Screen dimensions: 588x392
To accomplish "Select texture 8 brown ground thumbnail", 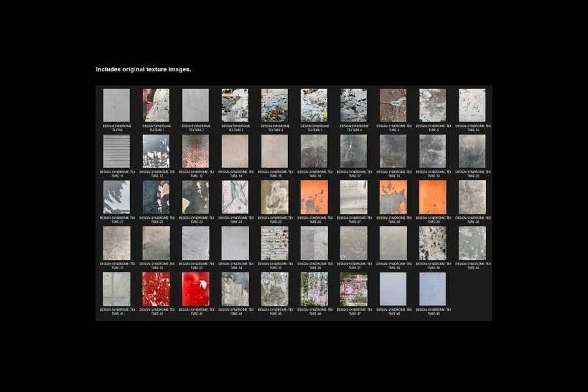I will tap(393, 105).
